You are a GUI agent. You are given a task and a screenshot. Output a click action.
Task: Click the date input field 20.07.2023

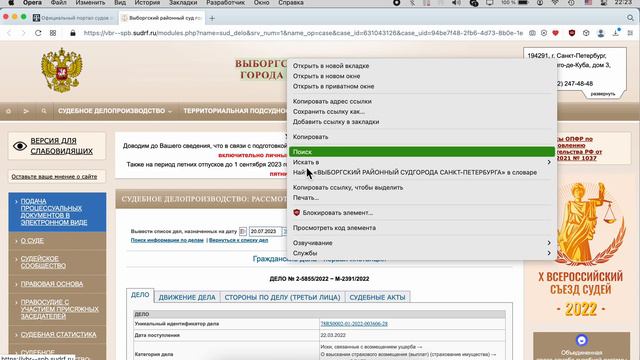(265, 231)
